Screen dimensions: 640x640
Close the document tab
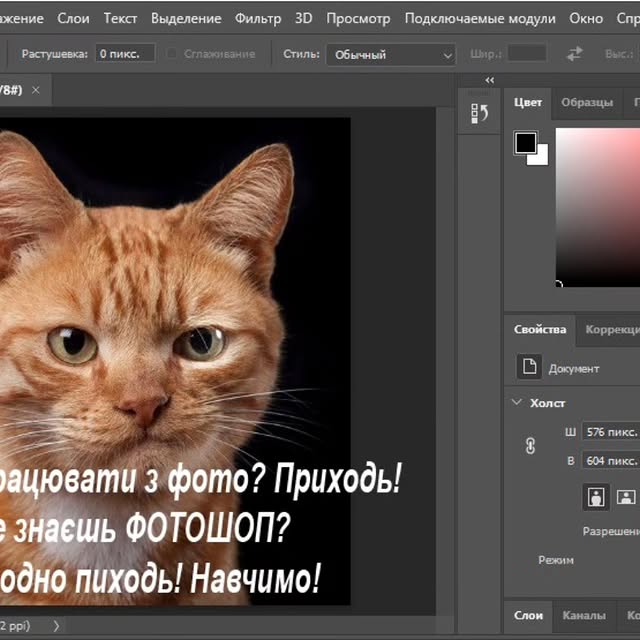[x=36, y=90]
